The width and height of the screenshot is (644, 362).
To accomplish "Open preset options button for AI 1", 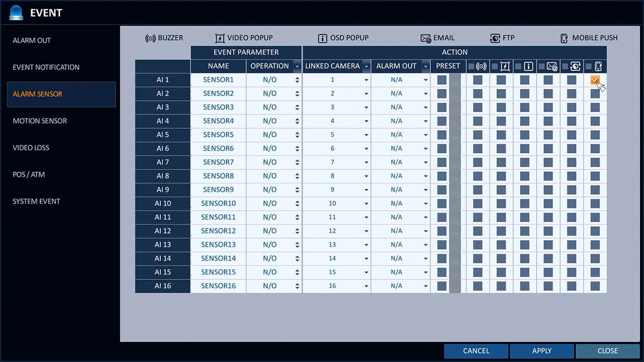I will coord(455,80).
